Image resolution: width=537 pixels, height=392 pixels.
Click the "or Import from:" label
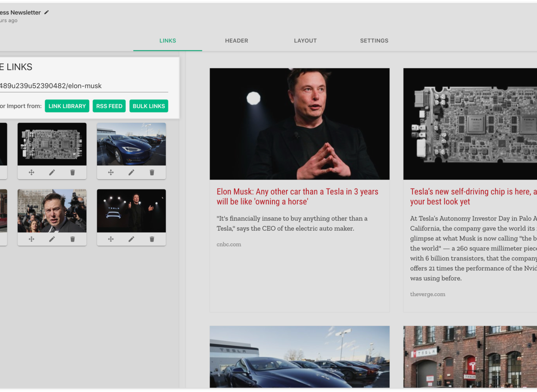[21, 106]
